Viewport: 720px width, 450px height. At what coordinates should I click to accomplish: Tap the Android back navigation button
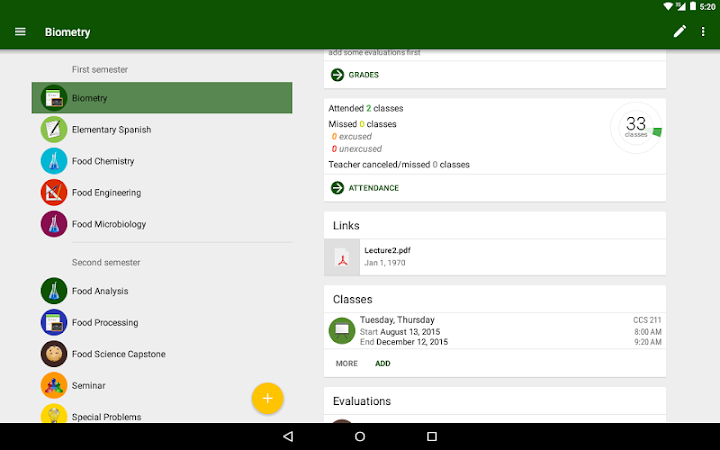coord(288,436)
